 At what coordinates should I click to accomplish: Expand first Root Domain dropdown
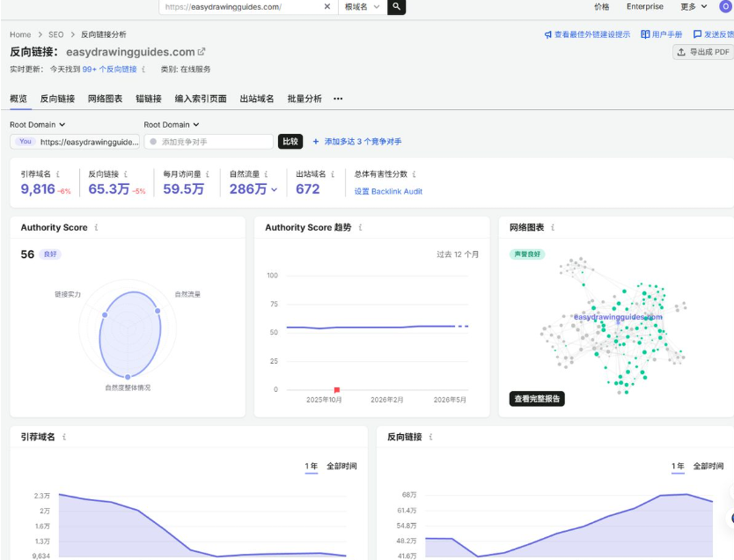coord(38,124)
